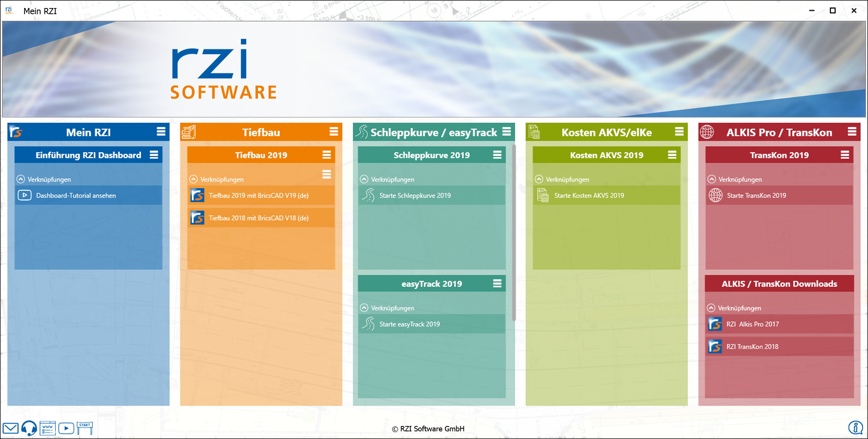Click the START banner icon
The image size is (868, 439).
(x=85, y=428)
